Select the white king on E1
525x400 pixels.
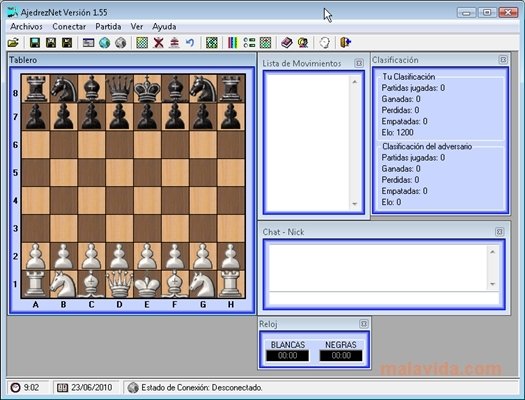(x=147, y=284)
